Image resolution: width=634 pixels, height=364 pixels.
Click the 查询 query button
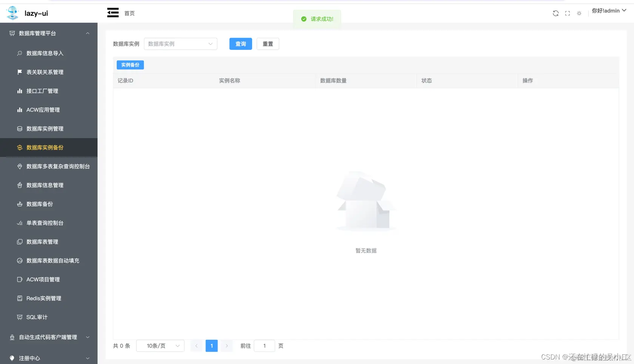click(240, 44)
